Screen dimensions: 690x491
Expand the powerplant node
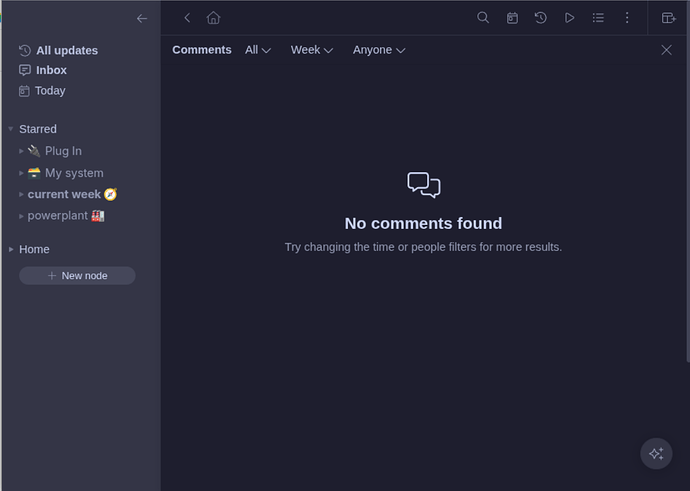(21, 216)
